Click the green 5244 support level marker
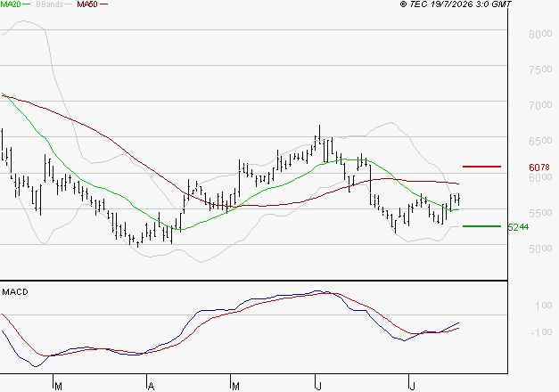This screenshot has width=559, height=392. point(481,226)
